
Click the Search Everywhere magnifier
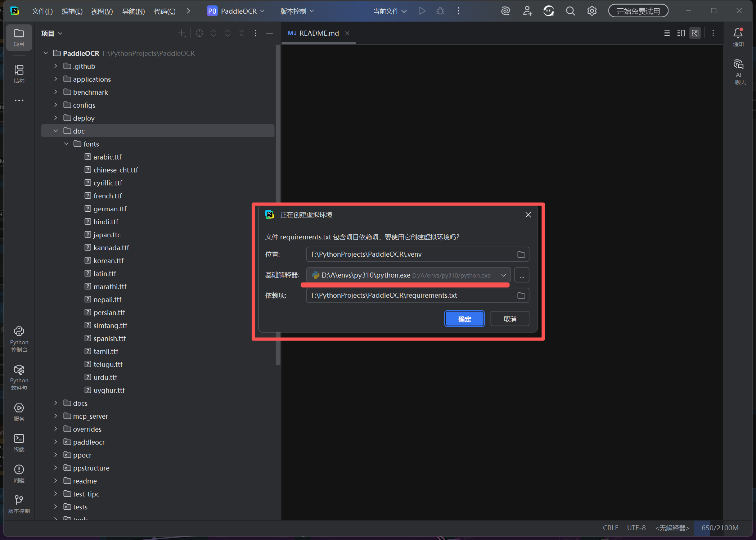click(570, 11)
